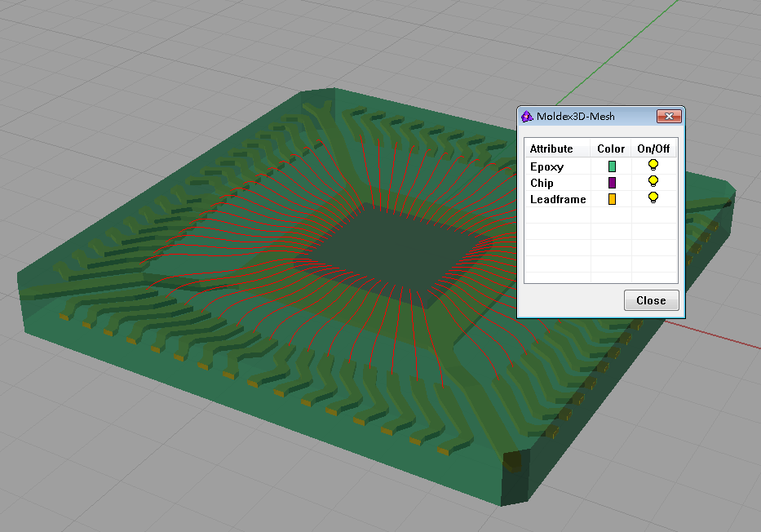Click the Attribute column header
761x532 pixels.
coord(557,149)
